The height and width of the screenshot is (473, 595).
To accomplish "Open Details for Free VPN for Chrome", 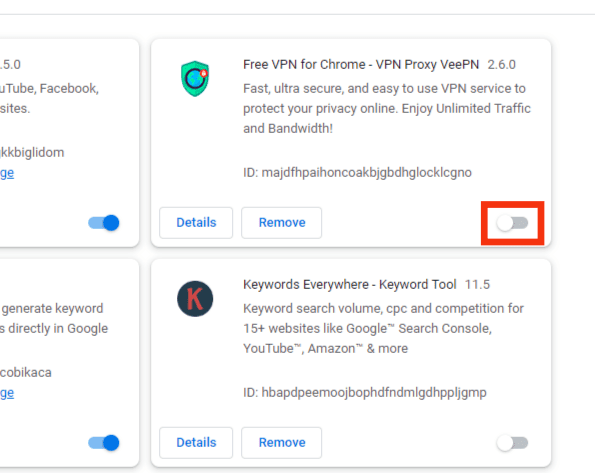I will [x=196, y=223].
